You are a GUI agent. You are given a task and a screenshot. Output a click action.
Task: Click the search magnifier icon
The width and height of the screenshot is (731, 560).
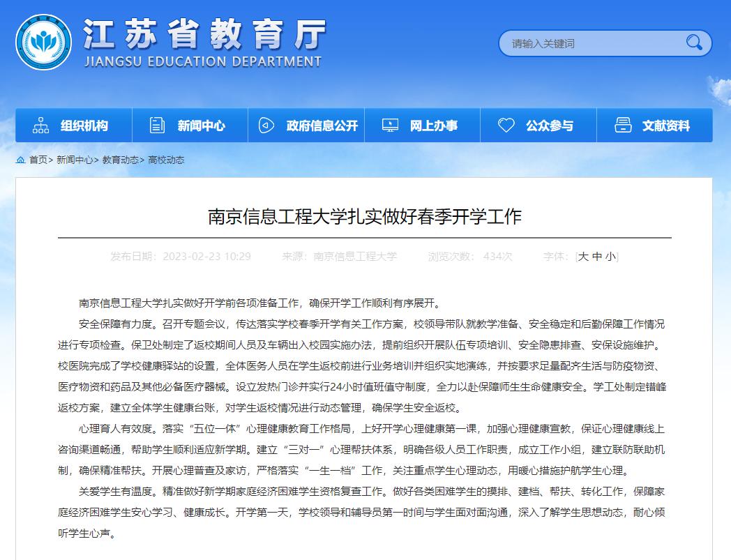694,43
